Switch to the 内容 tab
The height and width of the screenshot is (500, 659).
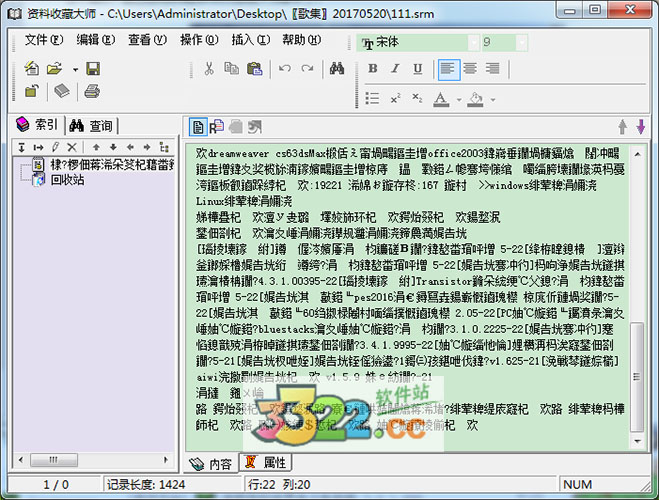pos(211,463)
